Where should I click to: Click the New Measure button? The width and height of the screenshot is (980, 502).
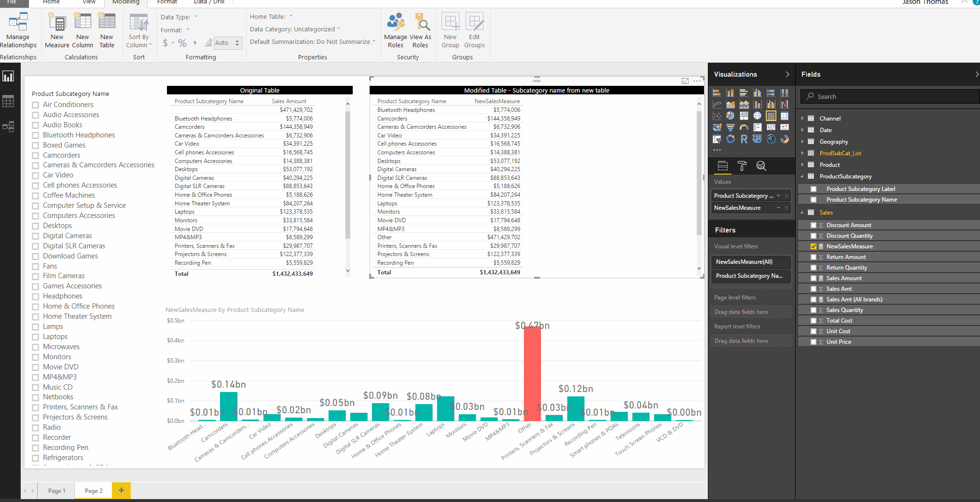tap(57, 31)
